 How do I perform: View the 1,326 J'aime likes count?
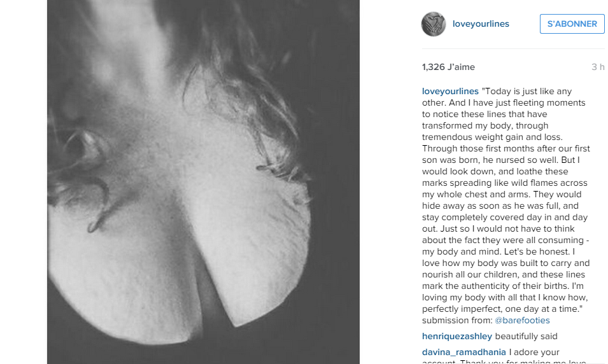pyautogui.click(x=448, y=67)
